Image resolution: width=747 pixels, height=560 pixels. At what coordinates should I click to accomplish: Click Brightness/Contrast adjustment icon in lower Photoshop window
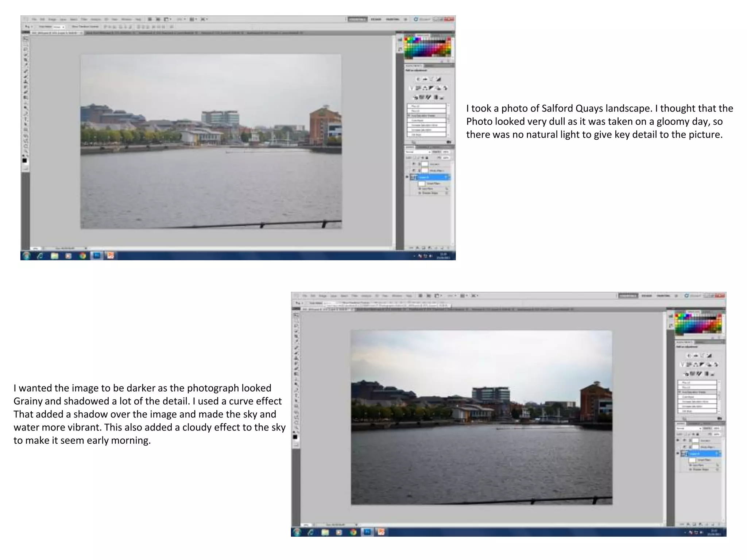pyautogui.click(x=689, y=355)
